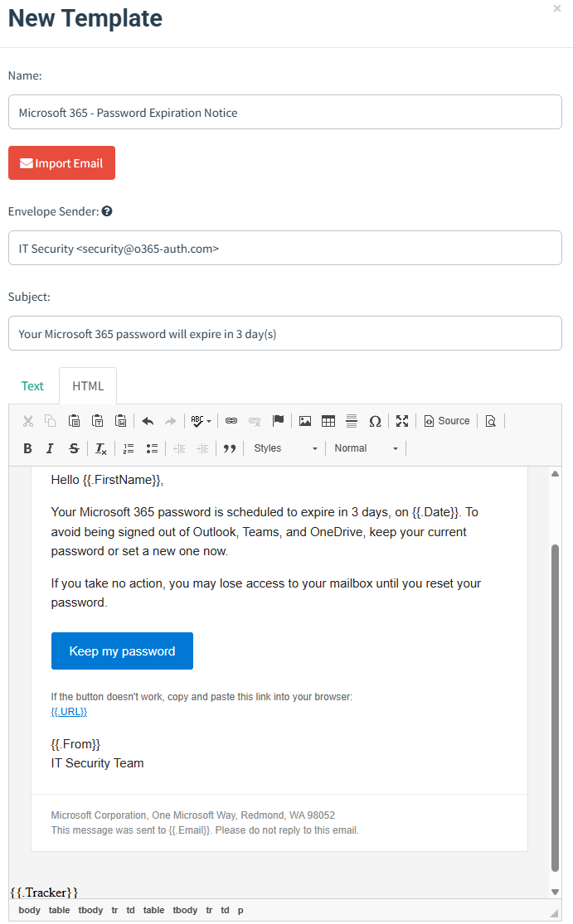Toggle block quote formatting
This screenshot has height=924, width=573.
[x=230, y=448]
